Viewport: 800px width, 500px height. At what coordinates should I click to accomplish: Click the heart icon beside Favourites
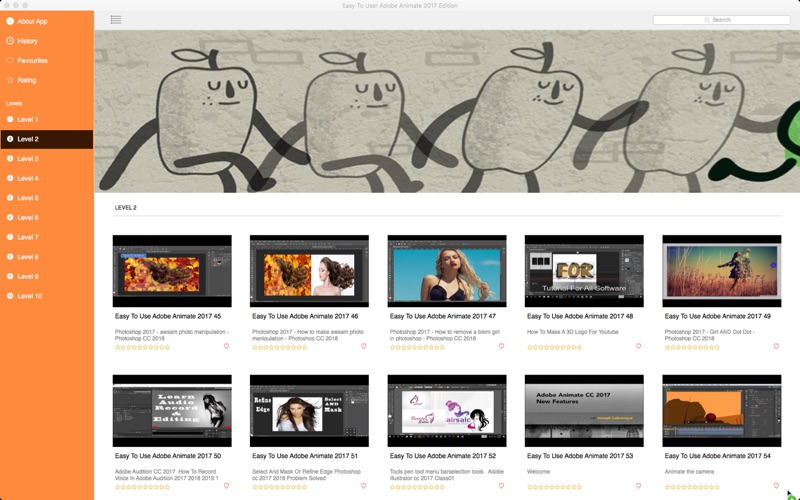[10, 60]
